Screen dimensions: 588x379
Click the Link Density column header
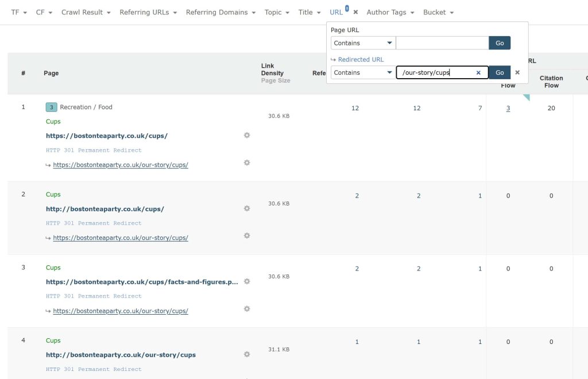272,69
